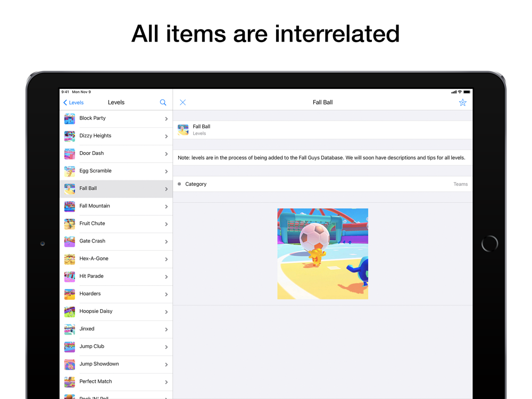532x399 pixels.
Task: Select the Perfect Match thumbnail icon
Action: pyautogui.click(x=70, y=382)
